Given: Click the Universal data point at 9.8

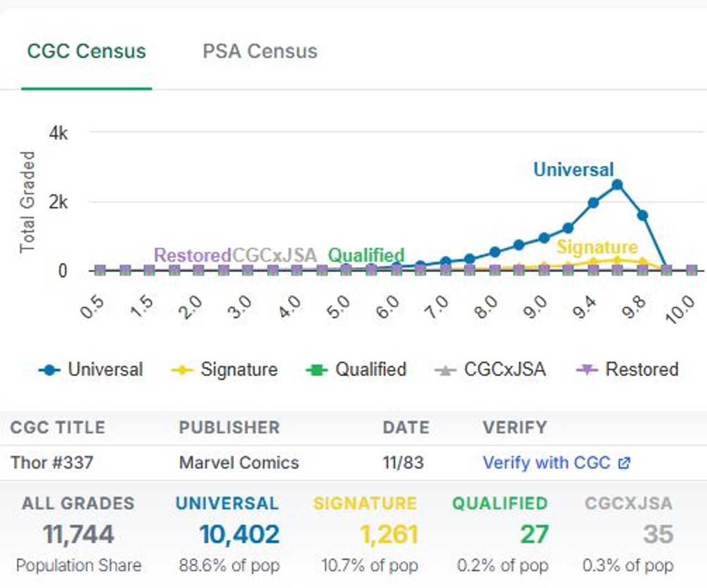Looking at the screenshot, I should pos(642,216).
